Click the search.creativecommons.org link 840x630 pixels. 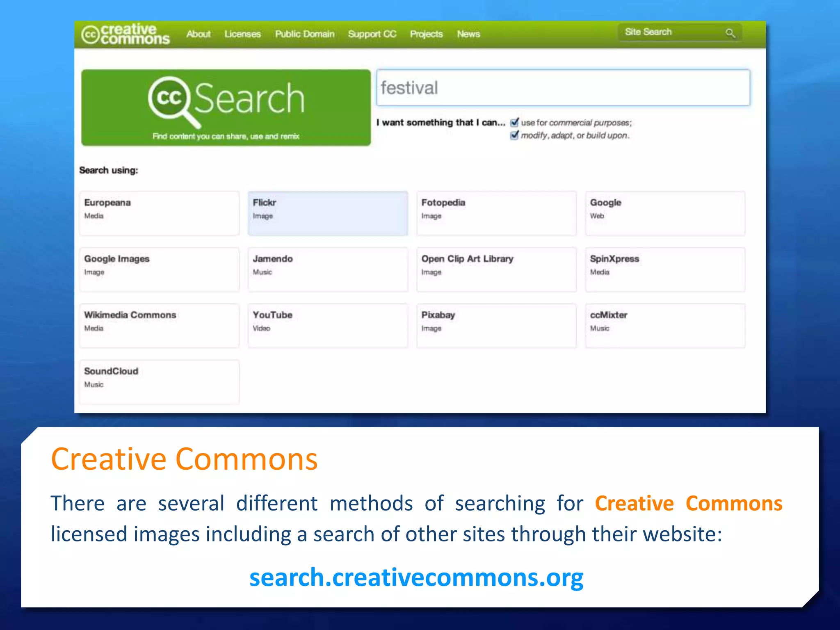[416, 577]
